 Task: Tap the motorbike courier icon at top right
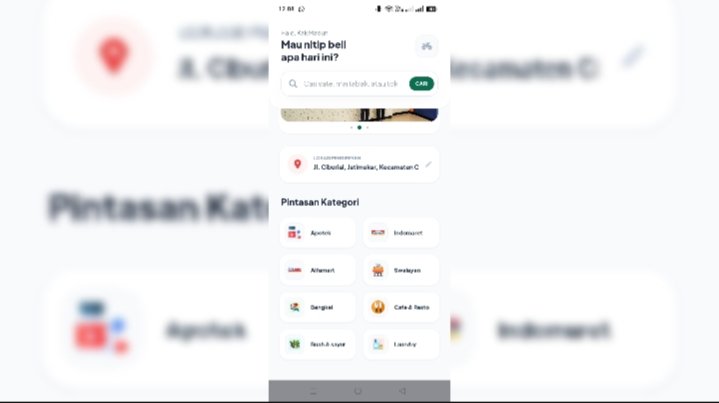tap(426, 46)
